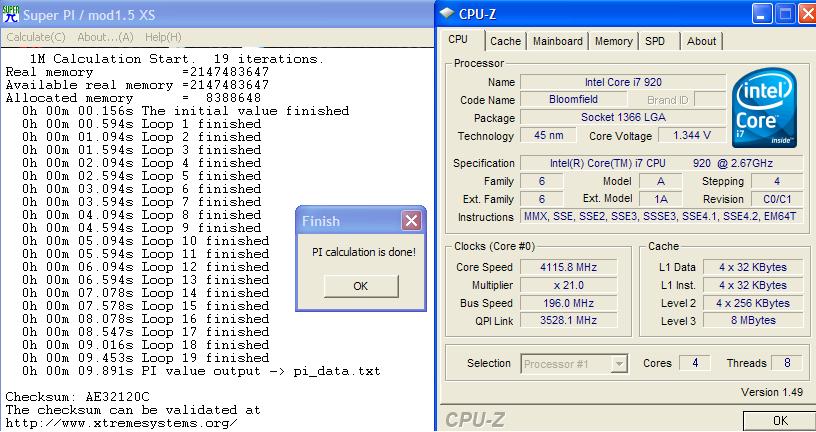816x432 pixels.
Task: Switch to the CPU tab in CPU-Z
Action: coord(458,40)
